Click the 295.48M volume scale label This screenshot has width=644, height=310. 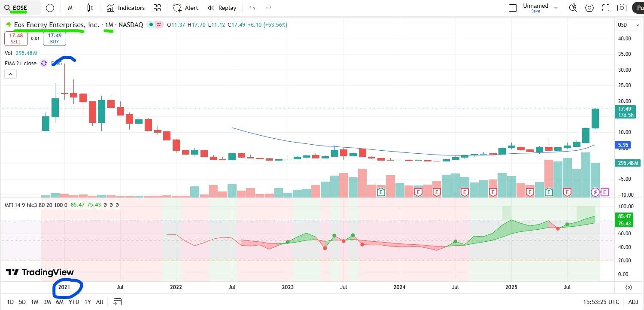point(628,163)
